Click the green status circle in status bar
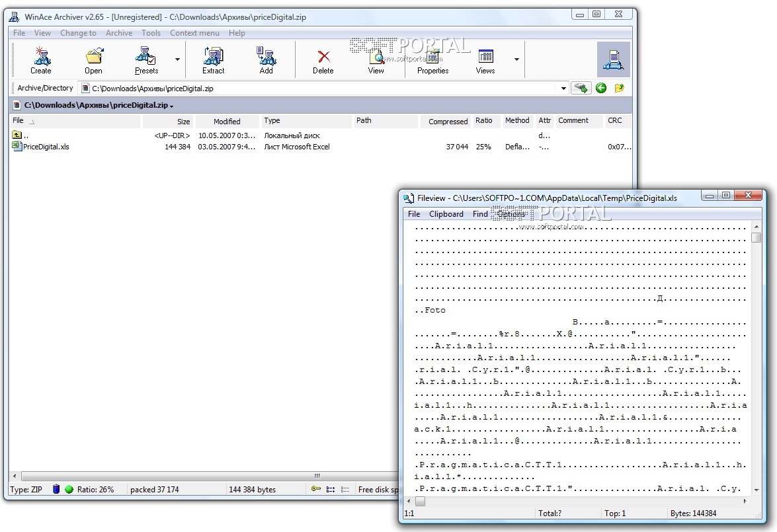 point(69,489)
